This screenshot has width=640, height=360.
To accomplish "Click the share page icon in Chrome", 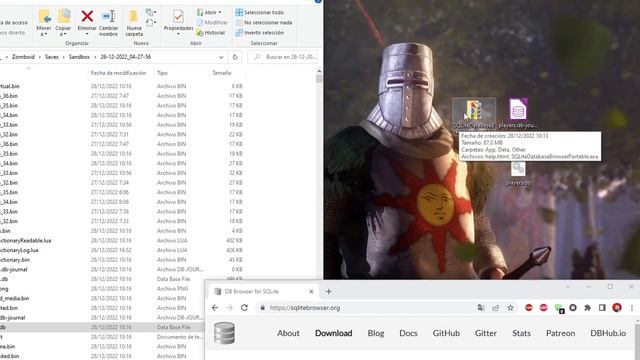I will tap(496, 308).
